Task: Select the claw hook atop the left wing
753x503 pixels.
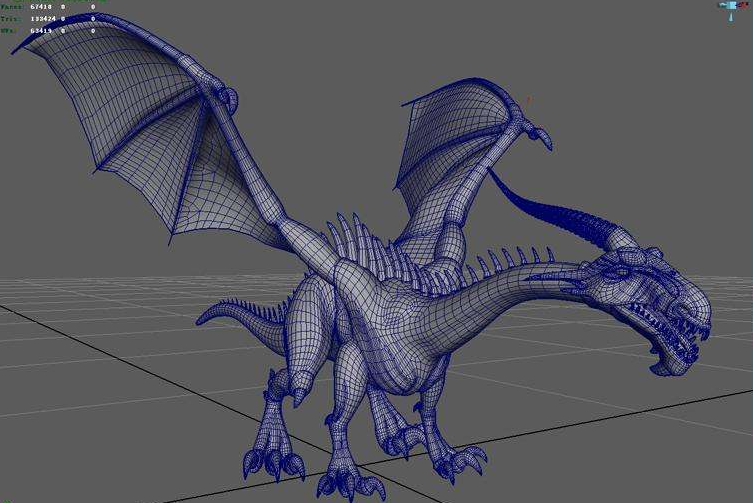Action: click(229, 99)
